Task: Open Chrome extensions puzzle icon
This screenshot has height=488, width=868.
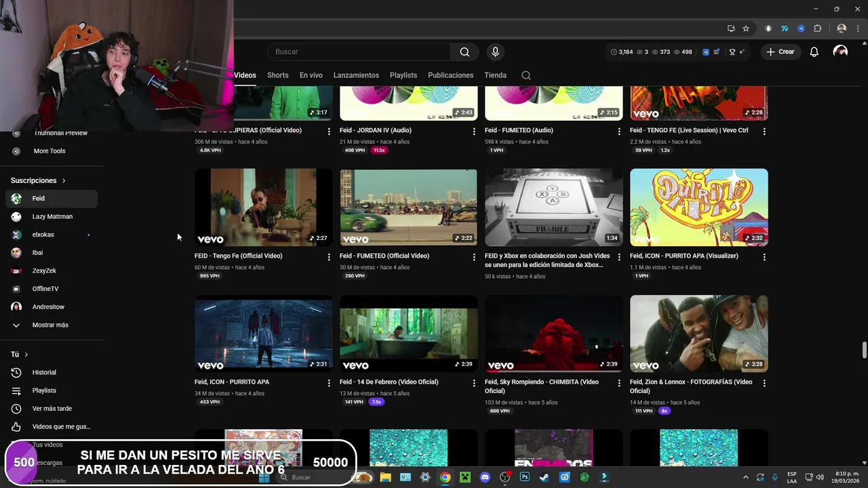Action: [x=817, y=28]
